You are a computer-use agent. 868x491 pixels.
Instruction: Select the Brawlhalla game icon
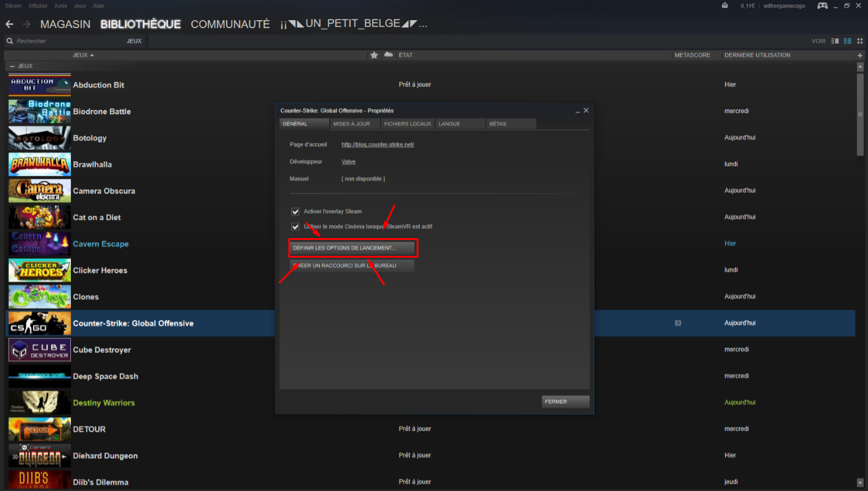click(x=40, y=164)
